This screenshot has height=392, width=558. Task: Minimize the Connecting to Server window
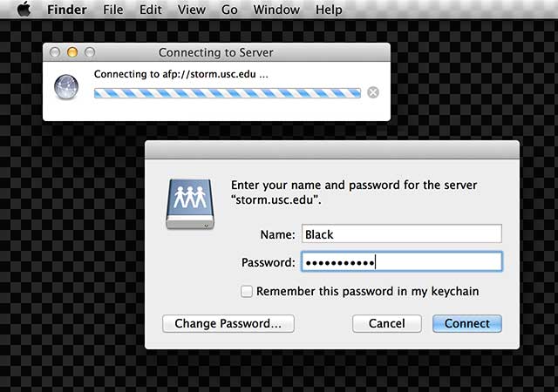71,53
